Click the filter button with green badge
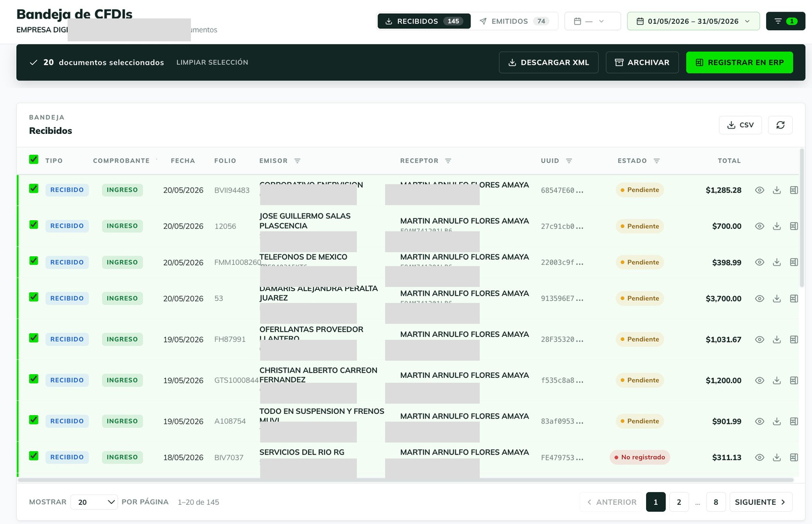 [785, 21]
